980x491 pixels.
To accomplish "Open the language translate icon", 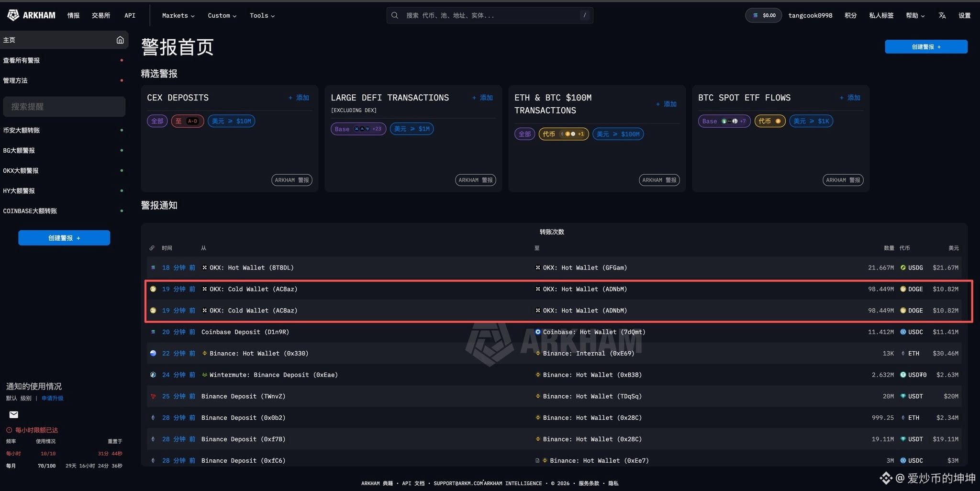I will pyautogui.click(x=942, y=15).
